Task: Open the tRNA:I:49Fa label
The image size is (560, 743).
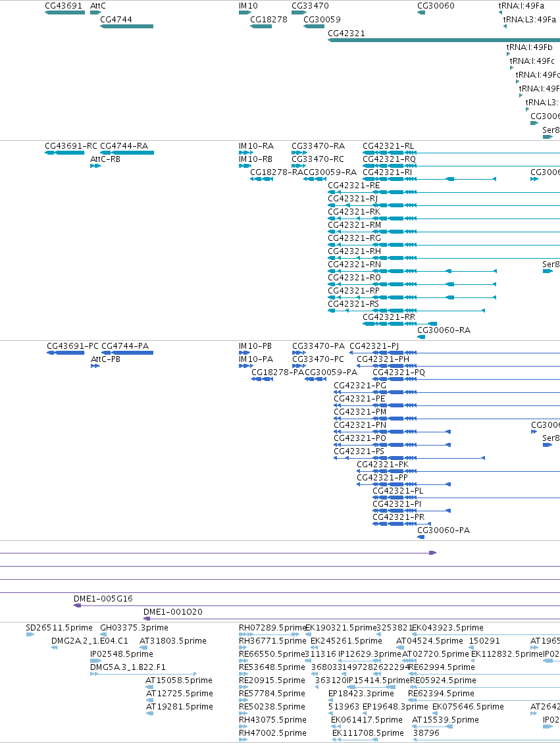Action: (x=521, y=6)
